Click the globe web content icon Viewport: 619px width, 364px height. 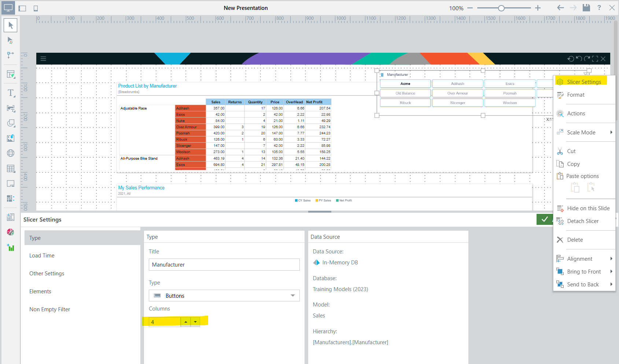(x=11, y=153)
